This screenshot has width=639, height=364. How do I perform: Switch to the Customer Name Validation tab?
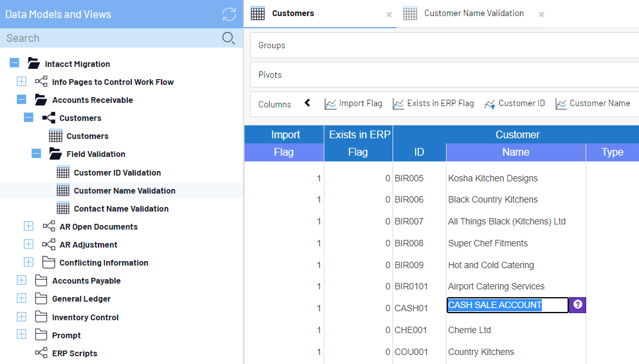click(x=474, y=14)
